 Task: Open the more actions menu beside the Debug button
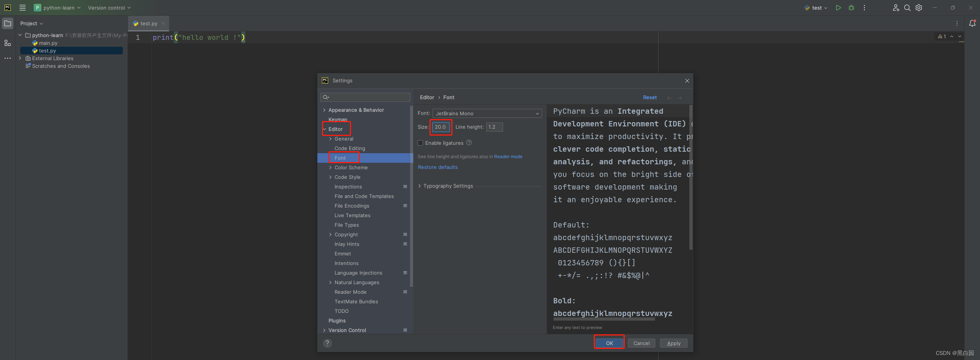[864, 8]
